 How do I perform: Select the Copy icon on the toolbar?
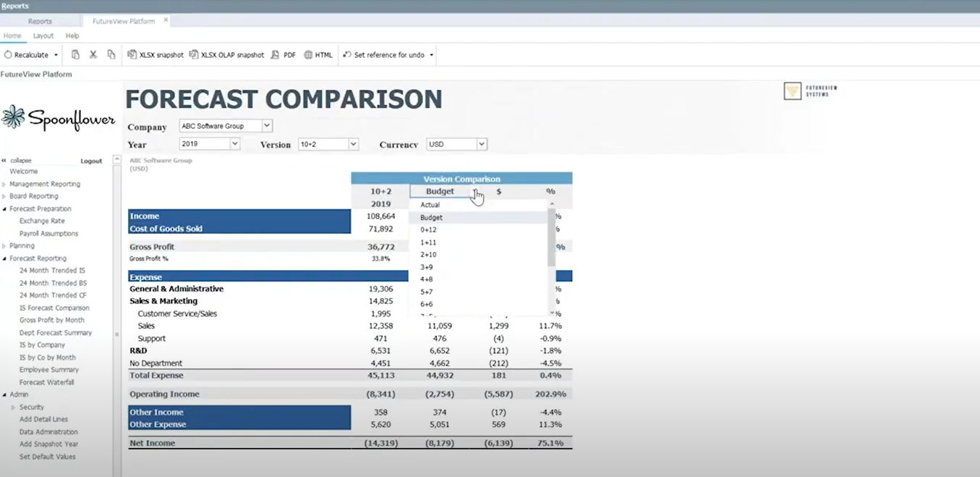[x=75, y=54]
